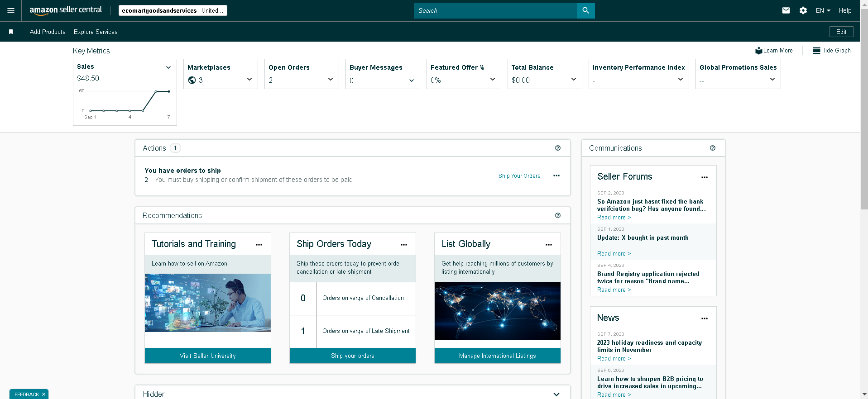Open the Actions help icon
Image resolution: width=868 pixels, height=399 pixels.
point(558,148)
